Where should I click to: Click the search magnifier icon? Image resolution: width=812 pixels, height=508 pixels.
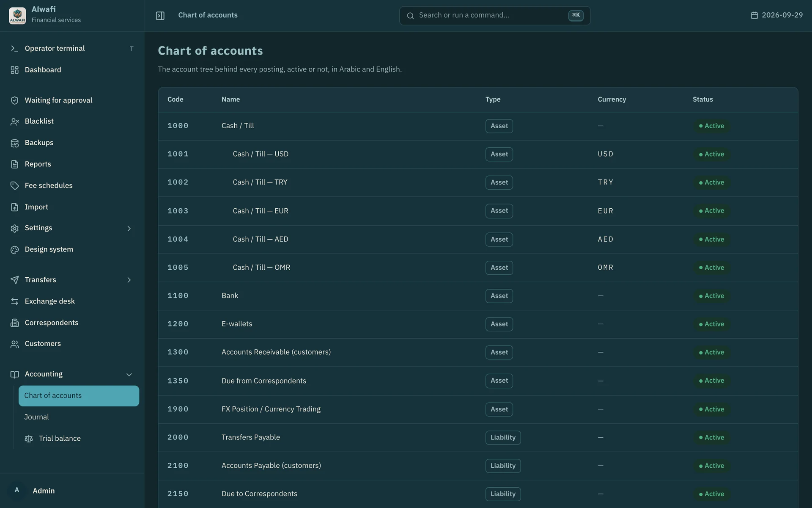coord(410,16)
